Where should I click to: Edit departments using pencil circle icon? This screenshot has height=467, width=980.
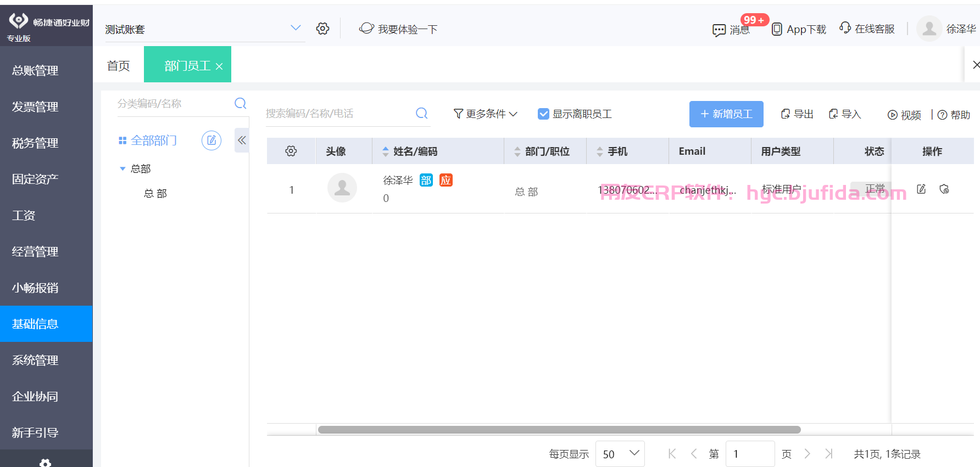click(211, 140)
